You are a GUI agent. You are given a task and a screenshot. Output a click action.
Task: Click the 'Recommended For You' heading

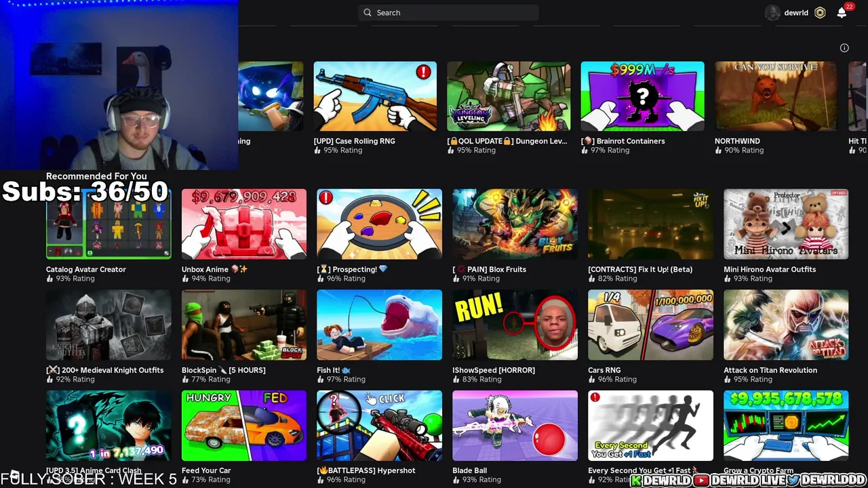[x=96, y=176]
